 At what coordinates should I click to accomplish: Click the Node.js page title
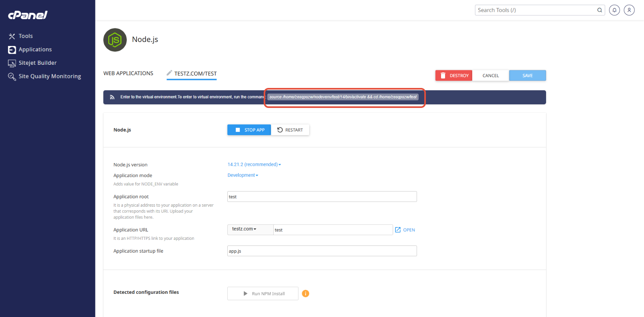pos(145,40)
